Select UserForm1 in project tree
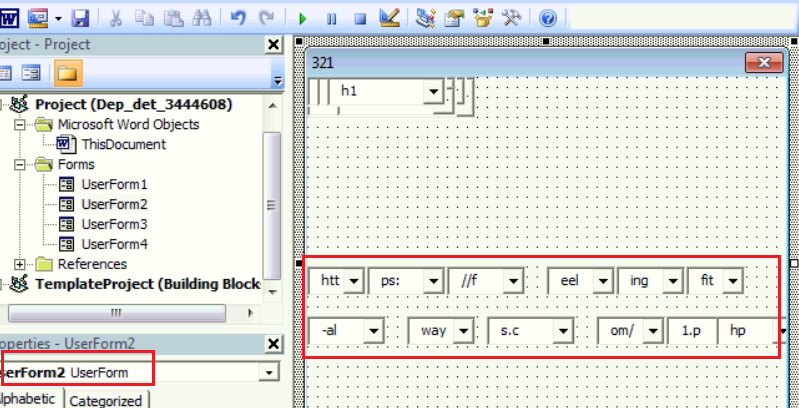Screen dimensions: 799x408 tap(114, 184)
